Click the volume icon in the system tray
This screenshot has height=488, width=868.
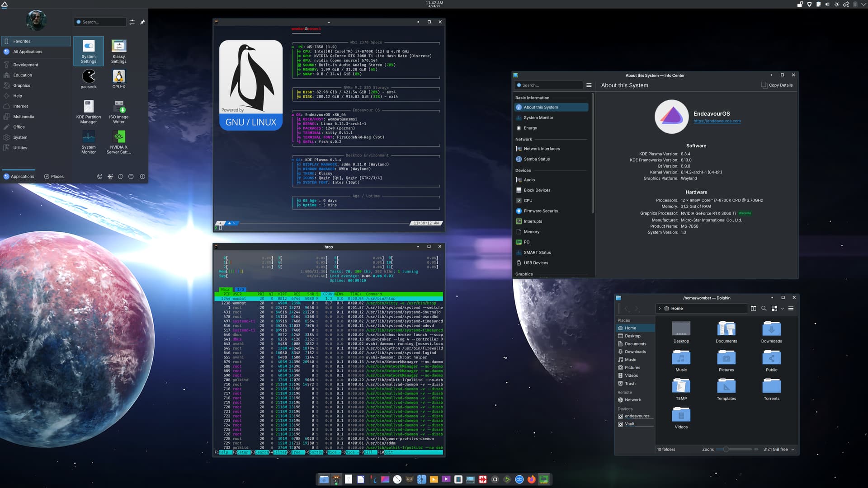pos(827,5)
